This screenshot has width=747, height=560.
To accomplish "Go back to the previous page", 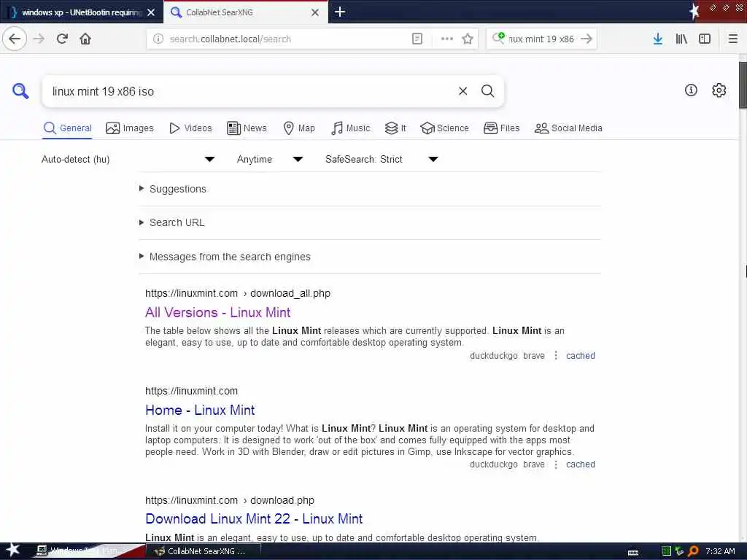I will click(15, 39).
